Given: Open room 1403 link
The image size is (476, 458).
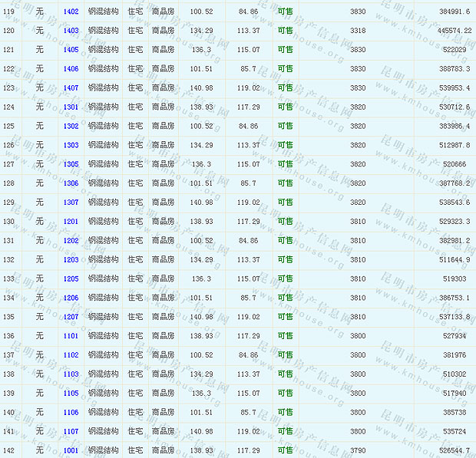Looking at the screenshot, I should (71, 31).
